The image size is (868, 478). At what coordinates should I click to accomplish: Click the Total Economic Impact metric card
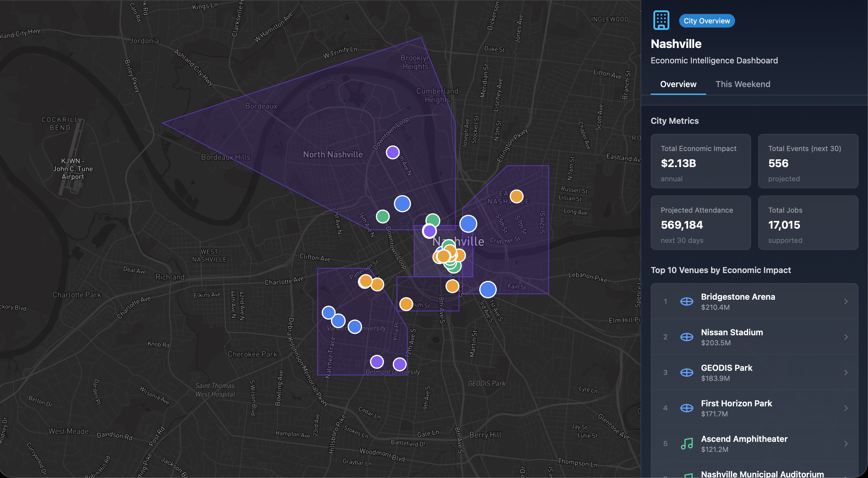point(701,162)
